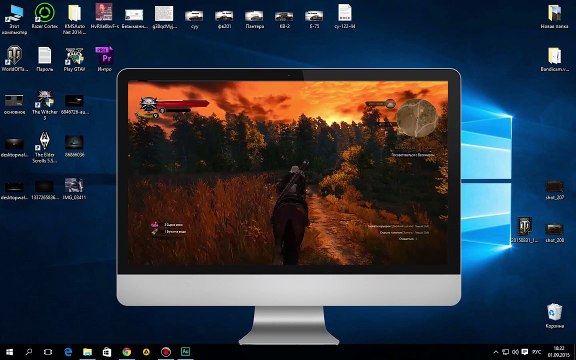576x360 pixels.
Task: Switch input language via РУС indicator
Action: click(x=537, y=352)
